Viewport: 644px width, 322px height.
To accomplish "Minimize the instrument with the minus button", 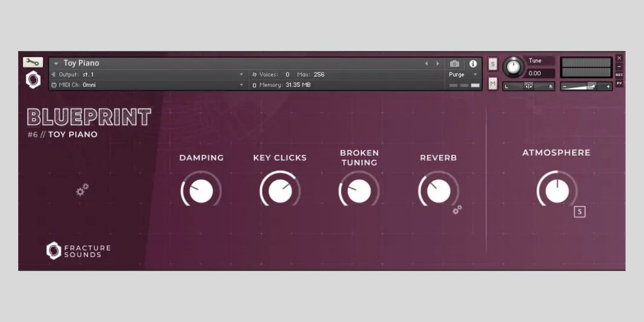I will 619,67.
